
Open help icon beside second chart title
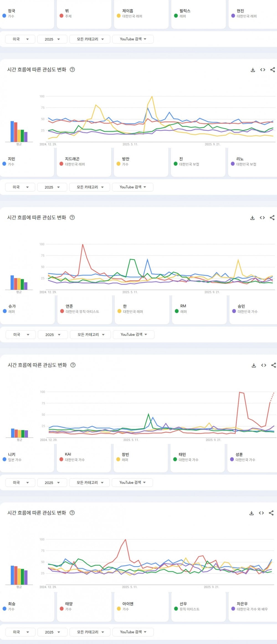click(x=72, y=218)
